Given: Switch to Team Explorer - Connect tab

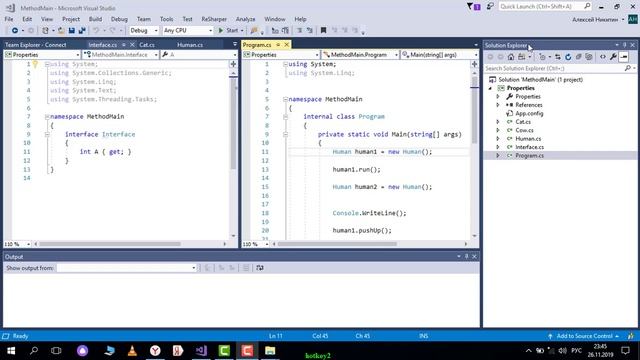Looking at the screenshot, I should coord(36,45).
